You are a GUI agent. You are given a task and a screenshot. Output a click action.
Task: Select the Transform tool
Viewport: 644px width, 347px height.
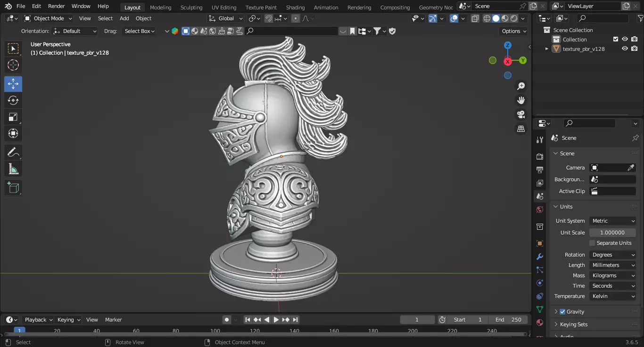pyautogui.click(x=13, y=133)
